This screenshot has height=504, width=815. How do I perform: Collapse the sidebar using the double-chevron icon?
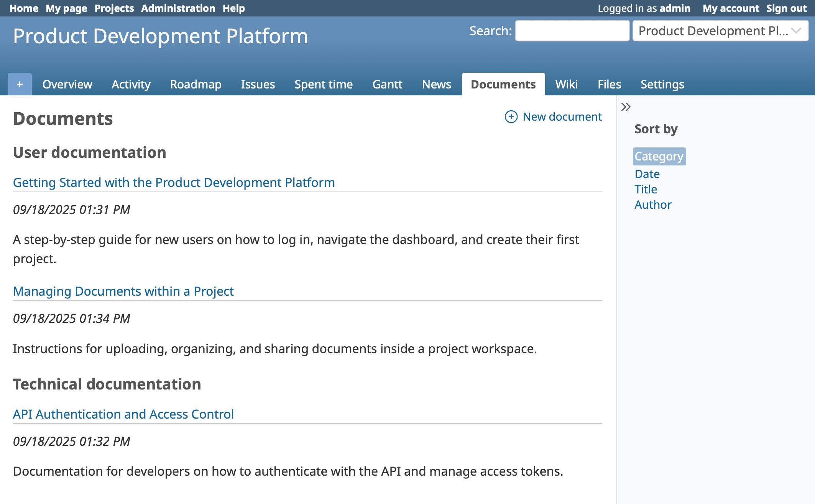pyautogui.click(x=626, y=107)
